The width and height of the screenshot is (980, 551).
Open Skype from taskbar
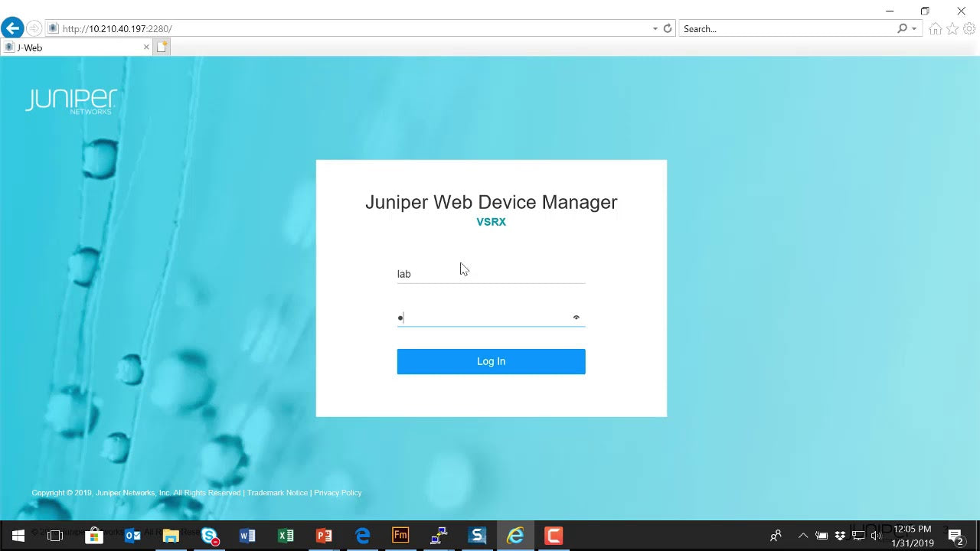point(209,536)
